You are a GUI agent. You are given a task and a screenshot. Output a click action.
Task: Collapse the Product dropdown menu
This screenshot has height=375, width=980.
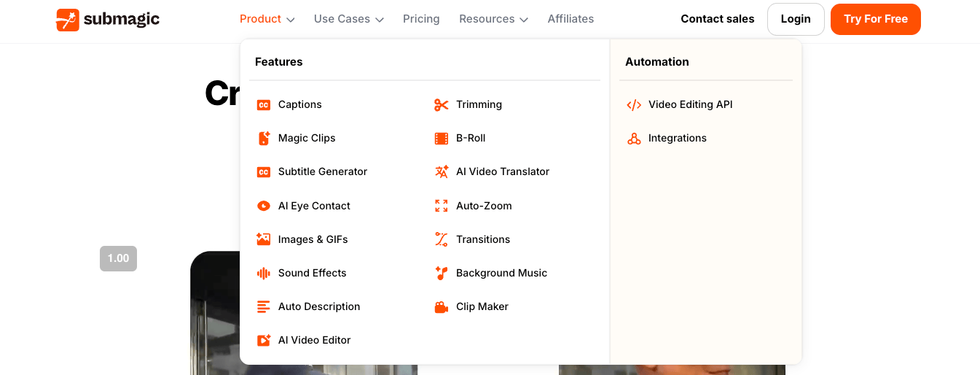click(267, 19)
